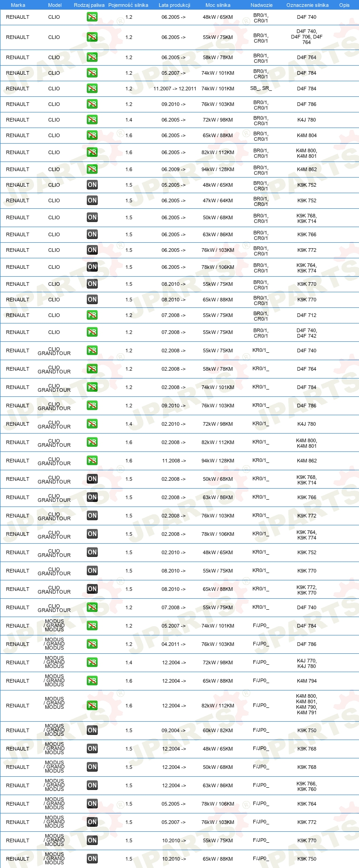Click the Nadwozie column header
This screenshot has width=359, height=868.
pos(262,5)
